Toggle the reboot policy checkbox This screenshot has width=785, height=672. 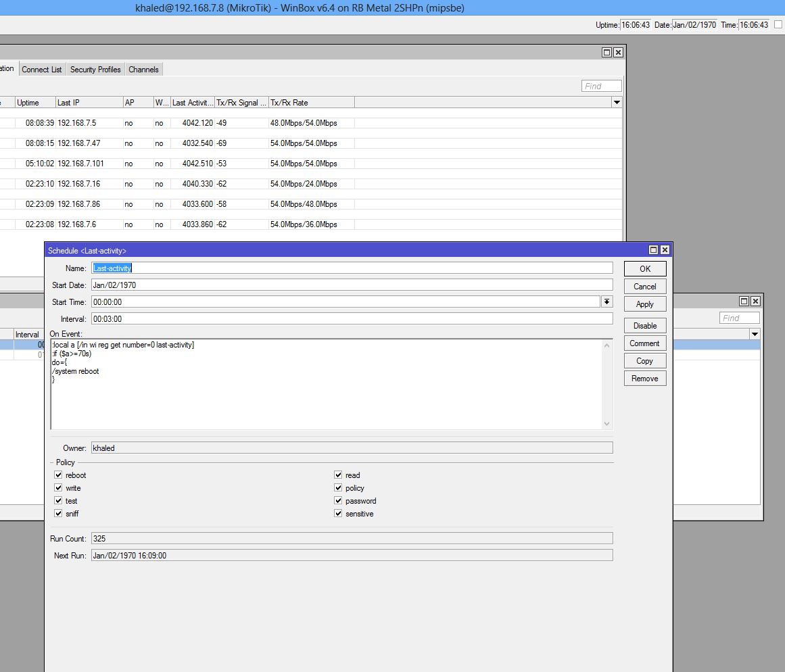(59, 475)
